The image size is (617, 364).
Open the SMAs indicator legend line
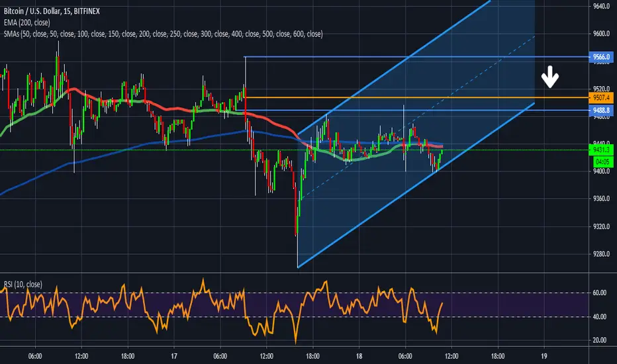[163, 34]
